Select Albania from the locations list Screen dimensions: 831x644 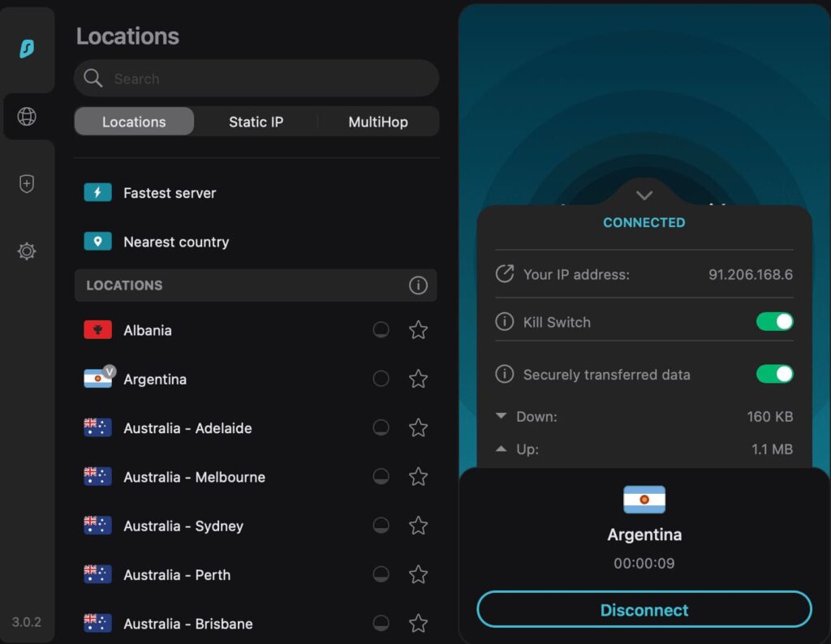(x=256, y=330)
